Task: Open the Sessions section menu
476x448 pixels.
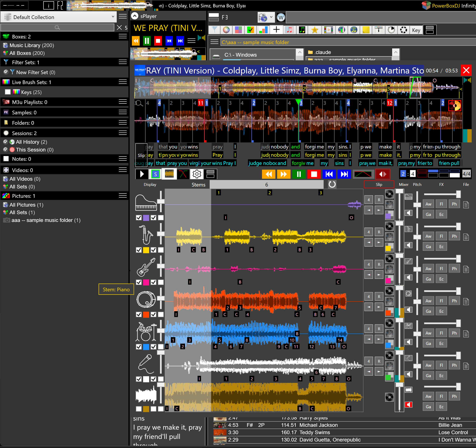Action: coord(123,133)
